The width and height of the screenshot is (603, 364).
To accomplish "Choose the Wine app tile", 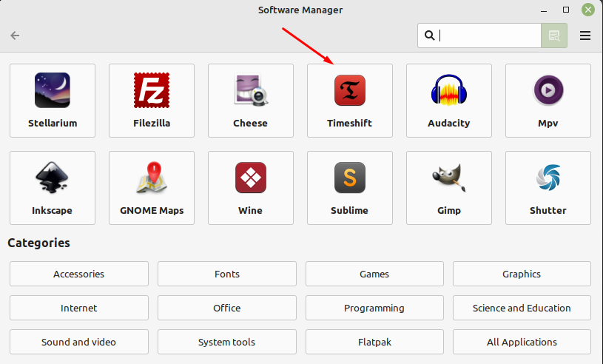I will (251, 188).
